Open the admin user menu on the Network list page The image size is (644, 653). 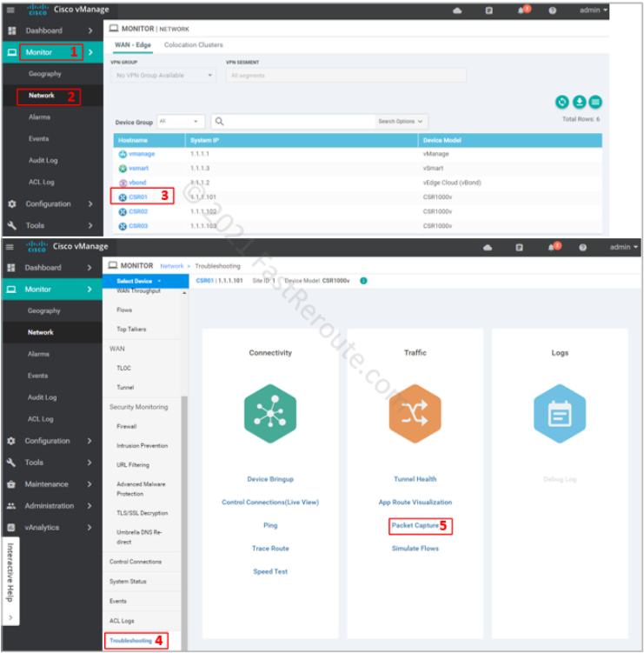click(594, 10)
